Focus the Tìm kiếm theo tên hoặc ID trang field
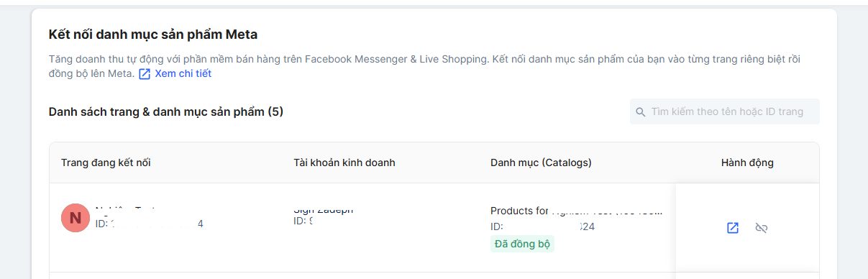Screen dimensions: 868x279 tap(725, 111)
